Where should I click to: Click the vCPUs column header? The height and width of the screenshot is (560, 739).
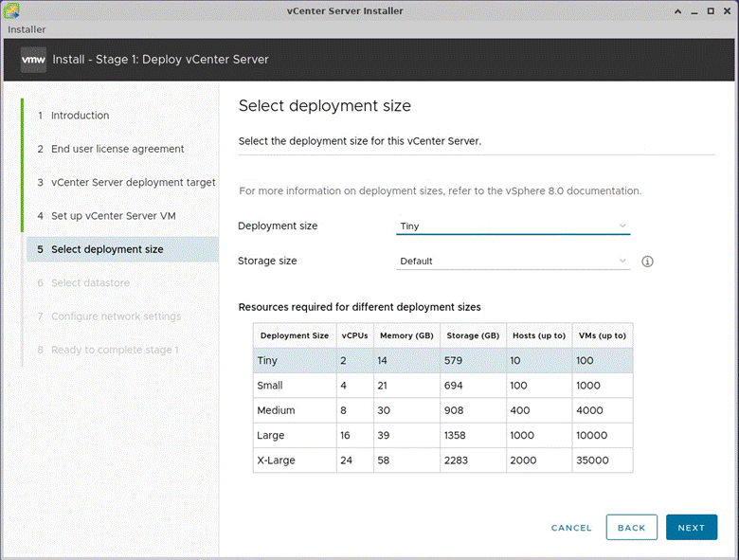click(355, 335)
